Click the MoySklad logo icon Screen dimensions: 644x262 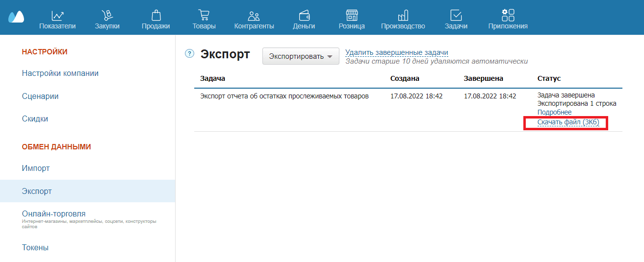16,17
